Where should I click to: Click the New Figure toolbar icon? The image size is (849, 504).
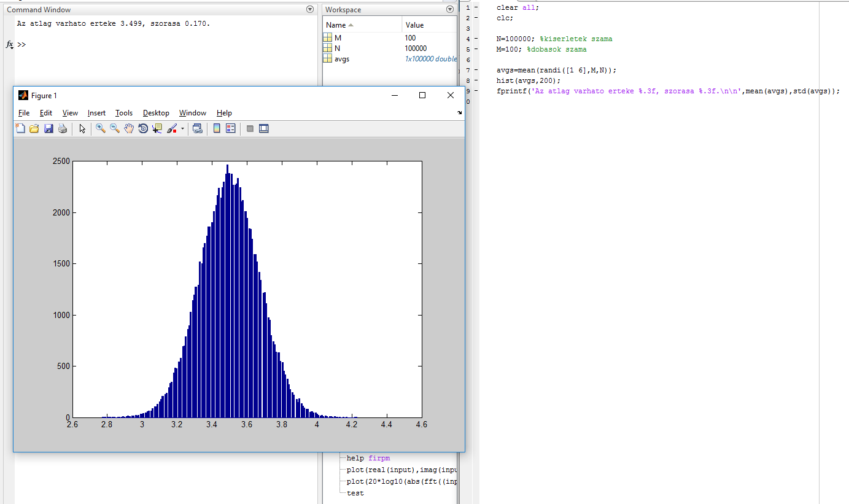[x=20, y=128]
